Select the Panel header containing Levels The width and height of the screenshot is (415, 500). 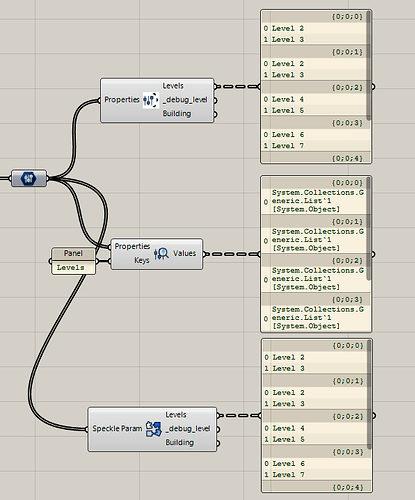73,253
